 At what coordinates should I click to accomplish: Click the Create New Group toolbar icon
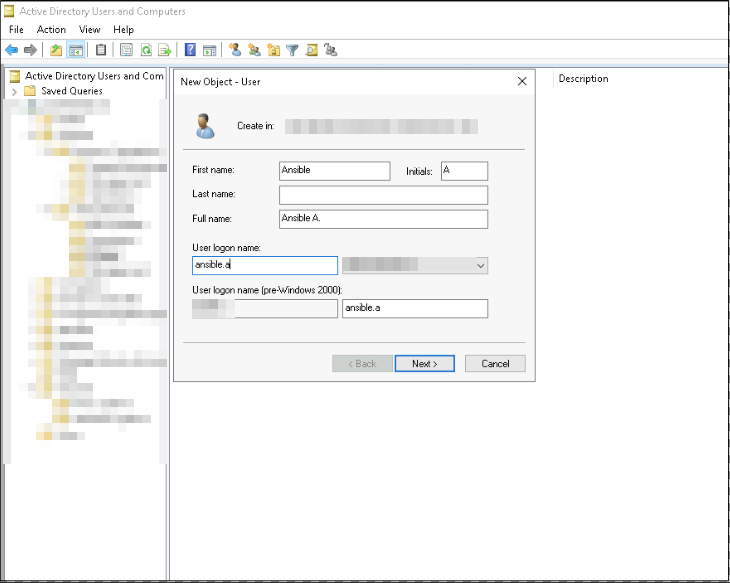point(254,50)
